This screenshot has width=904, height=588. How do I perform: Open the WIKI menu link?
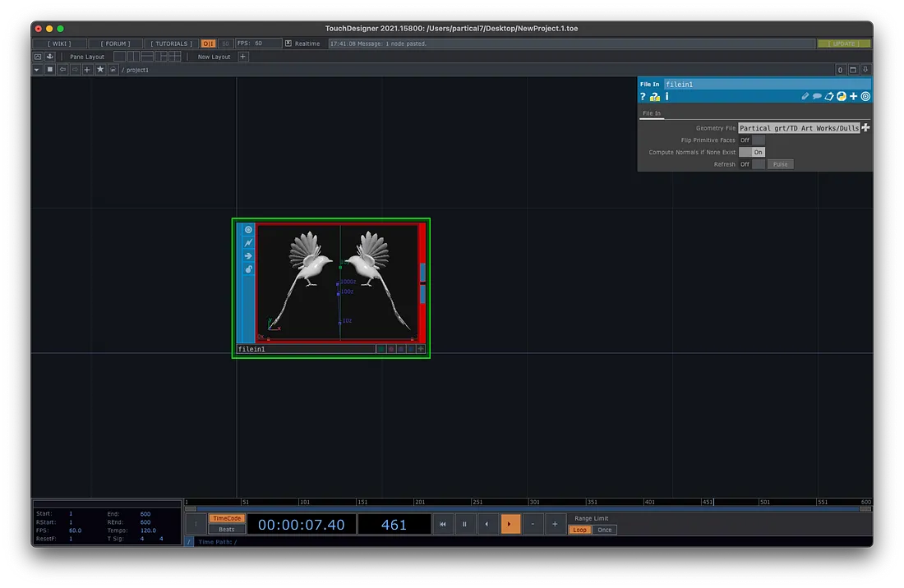(58, 44)
